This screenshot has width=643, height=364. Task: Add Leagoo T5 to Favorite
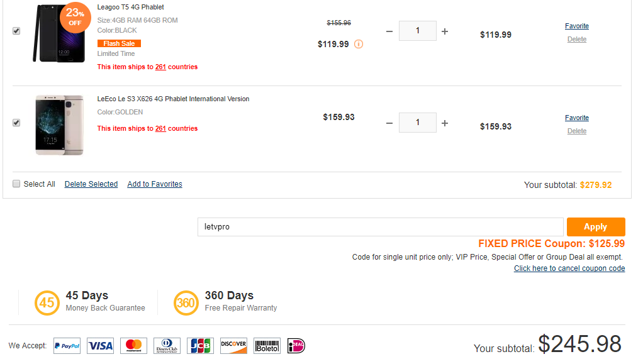(576, 26)
